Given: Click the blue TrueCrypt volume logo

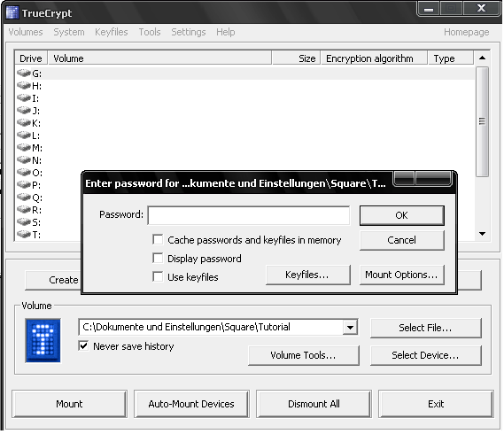Looking at the screenshot, I should (43, 340).
